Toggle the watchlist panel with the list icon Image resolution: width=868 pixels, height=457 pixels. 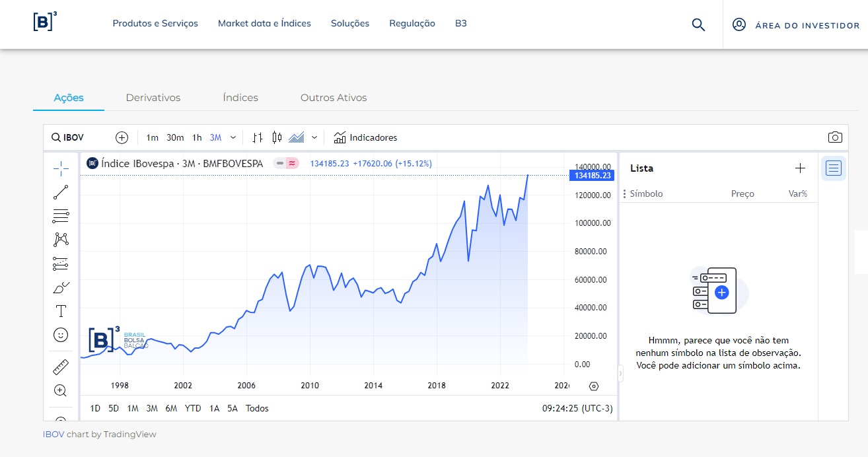click(x=833, y=168)
